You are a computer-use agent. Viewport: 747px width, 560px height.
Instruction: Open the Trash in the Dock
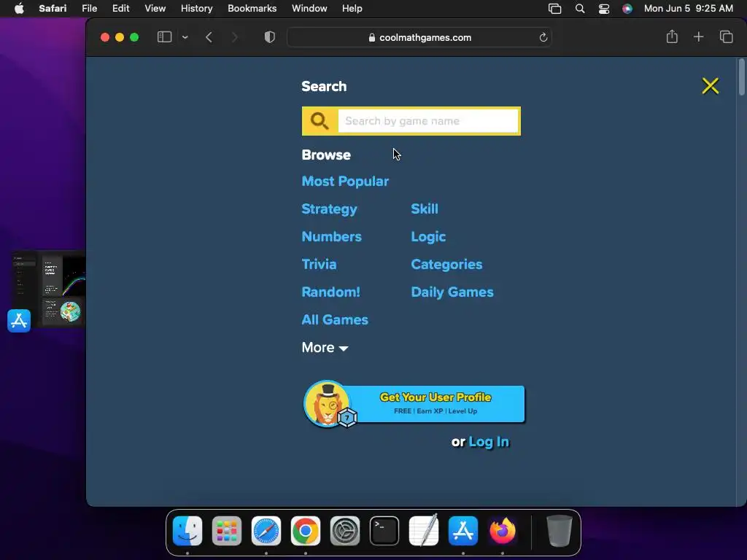pyautogui.click(x=560, y=531)
